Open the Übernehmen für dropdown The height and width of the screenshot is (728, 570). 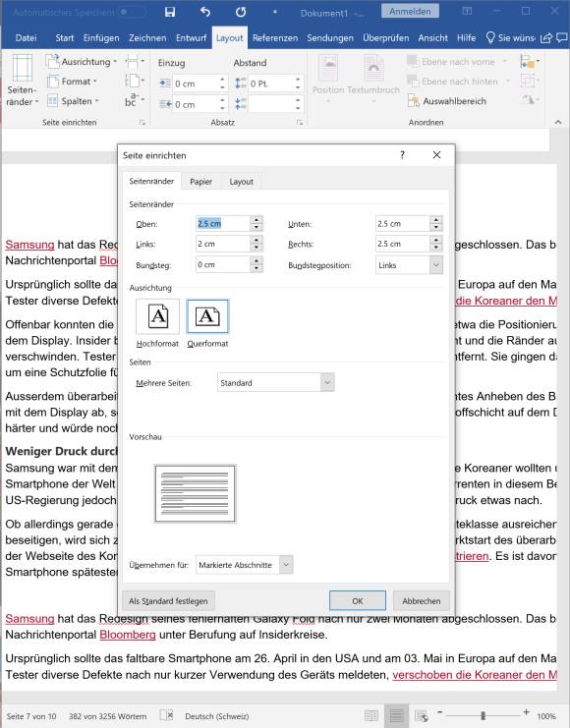(x=245, y=565)
